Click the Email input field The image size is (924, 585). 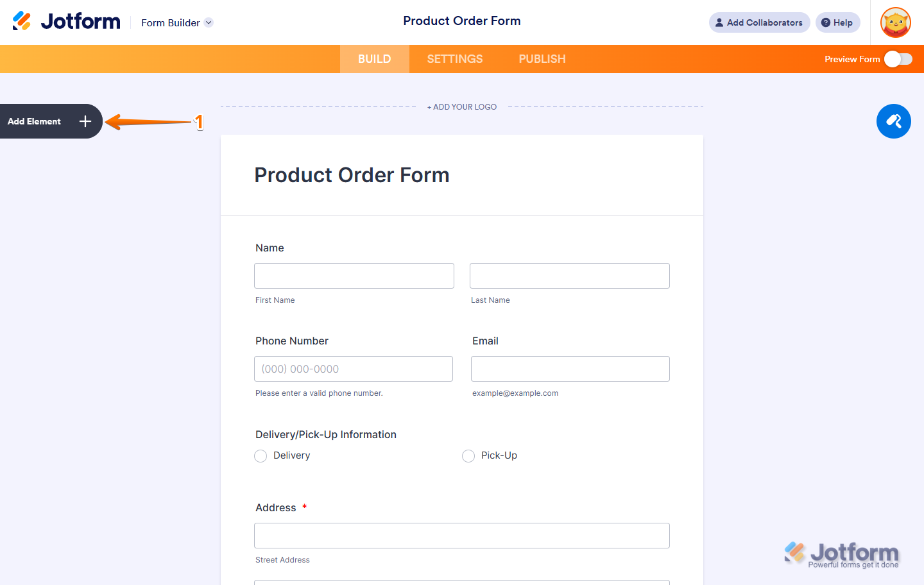click(570, 369)
